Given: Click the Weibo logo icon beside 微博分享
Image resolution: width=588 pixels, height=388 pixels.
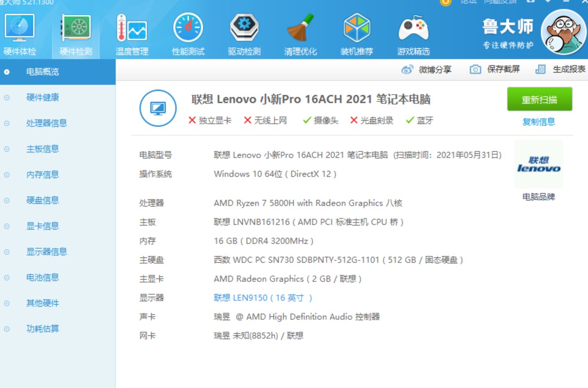Looking at the screenshot, I should coord(407,69).
